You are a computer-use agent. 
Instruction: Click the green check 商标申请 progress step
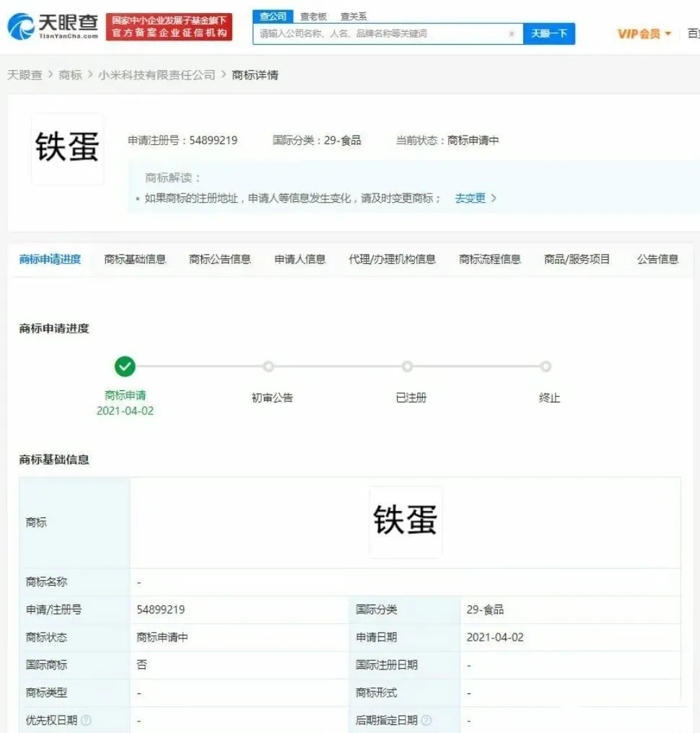[x=125, y=366]
